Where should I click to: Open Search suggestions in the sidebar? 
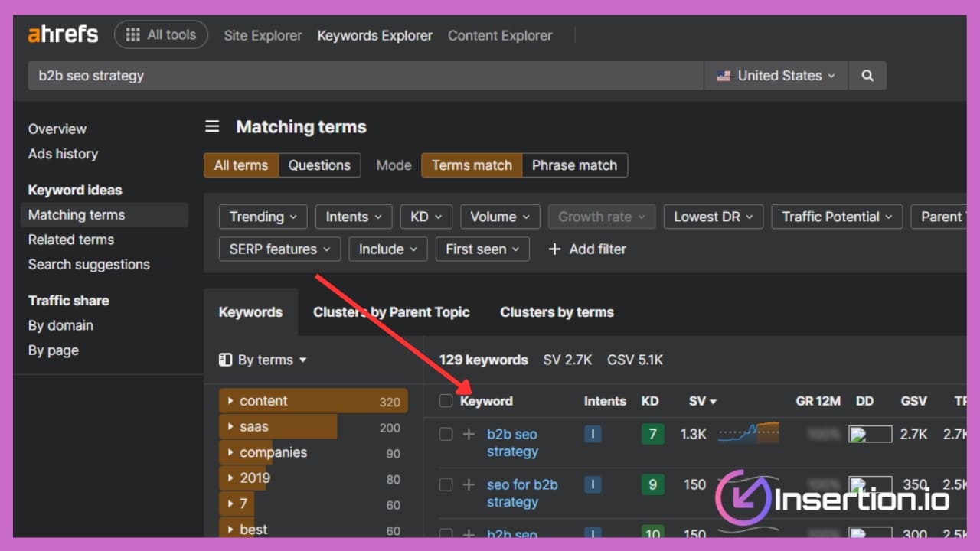point(89,264)
